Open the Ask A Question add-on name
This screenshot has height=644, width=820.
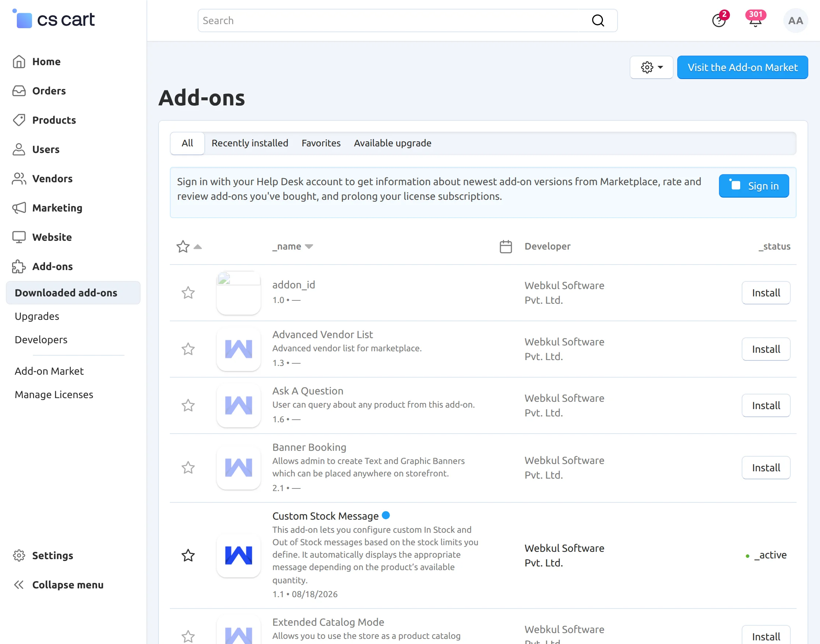coord(308,391)
